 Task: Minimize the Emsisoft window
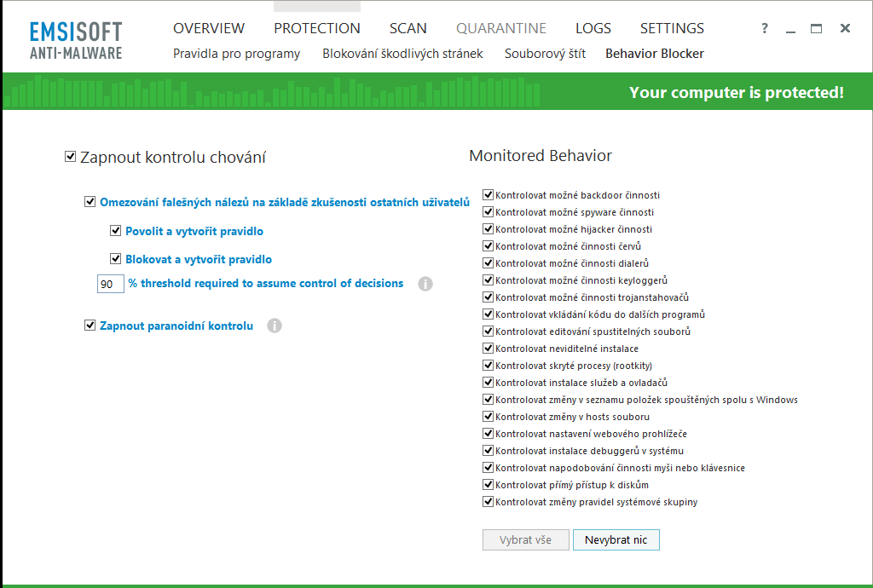point(790,29)
